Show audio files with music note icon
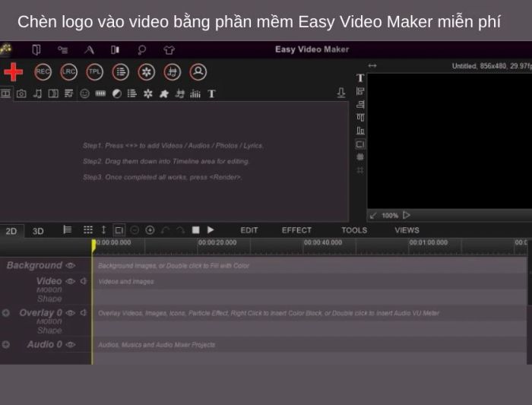 coord(37,93)
